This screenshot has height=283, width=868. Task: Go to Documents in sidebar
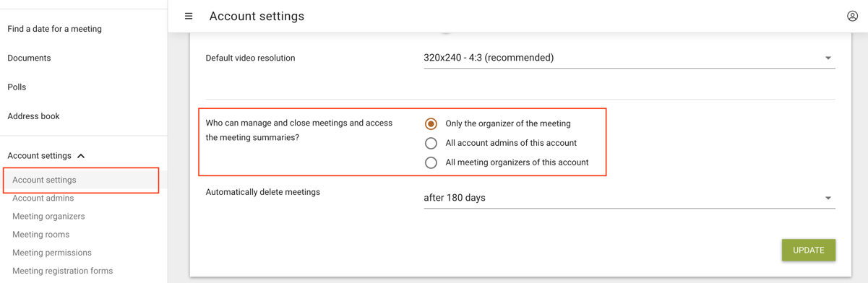pyautogui.click(x=29, y=58)
